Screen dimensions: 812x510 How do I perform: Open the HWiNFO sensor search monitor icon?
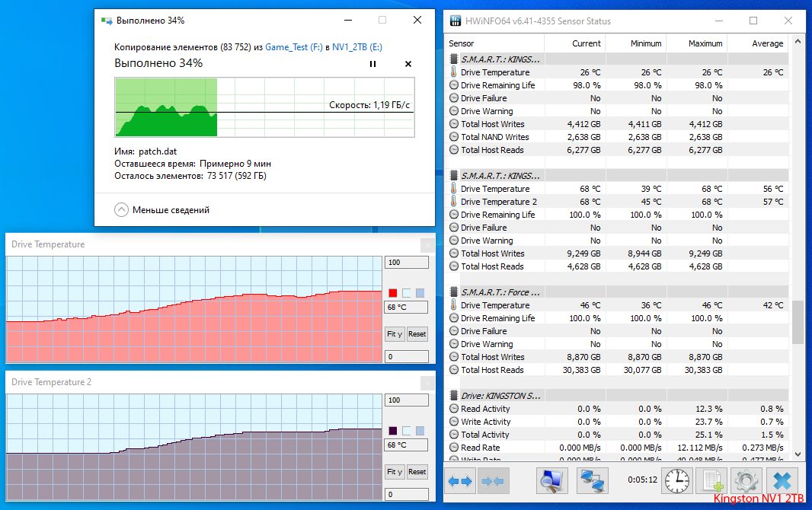pos(551,481)
